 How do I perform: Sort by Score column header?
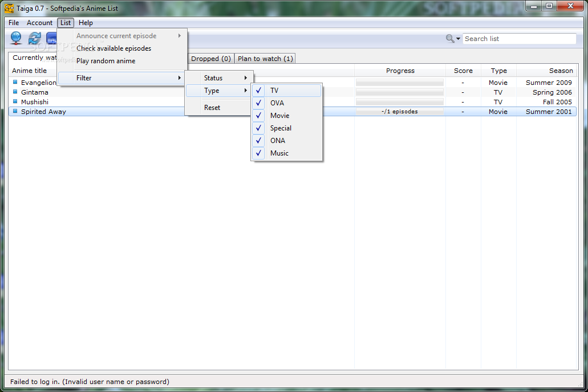[463, 71]
